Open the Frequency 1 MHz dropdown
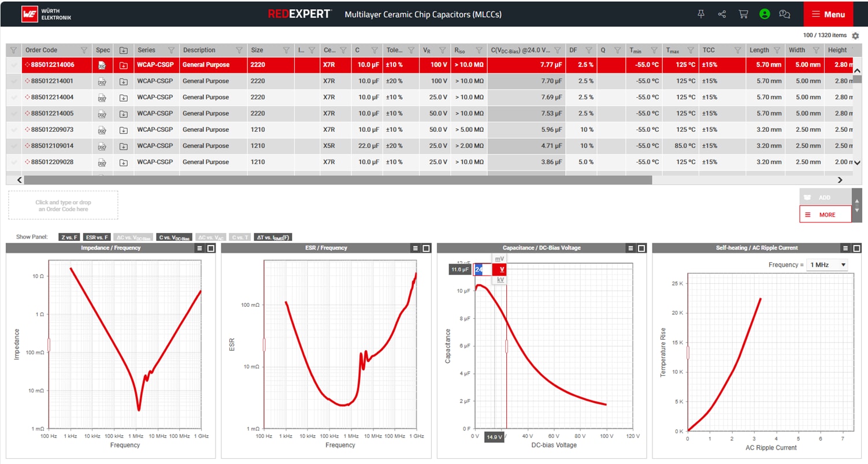The height and width of the screenshot is (464, 868). click(827, 265)
